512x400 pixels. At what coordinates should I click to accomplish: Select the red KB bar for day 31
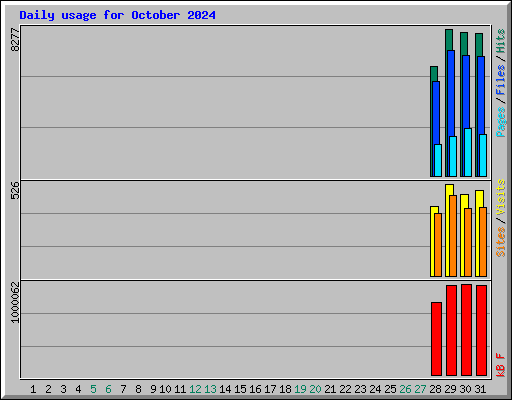pyautogui.click(x=481, y=330)
